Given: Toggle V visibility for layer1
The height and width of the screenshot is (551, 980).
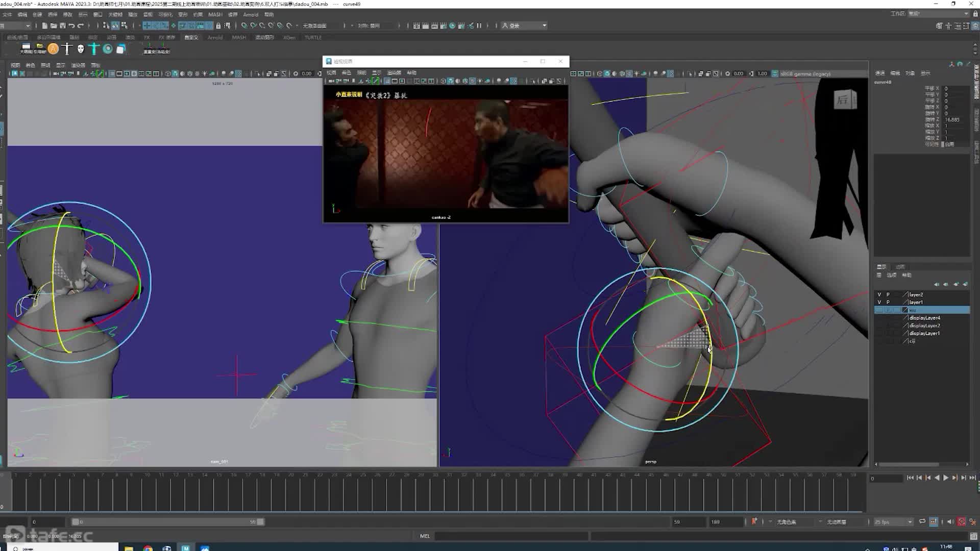Looking at the screenshot, I should (879, 302).
